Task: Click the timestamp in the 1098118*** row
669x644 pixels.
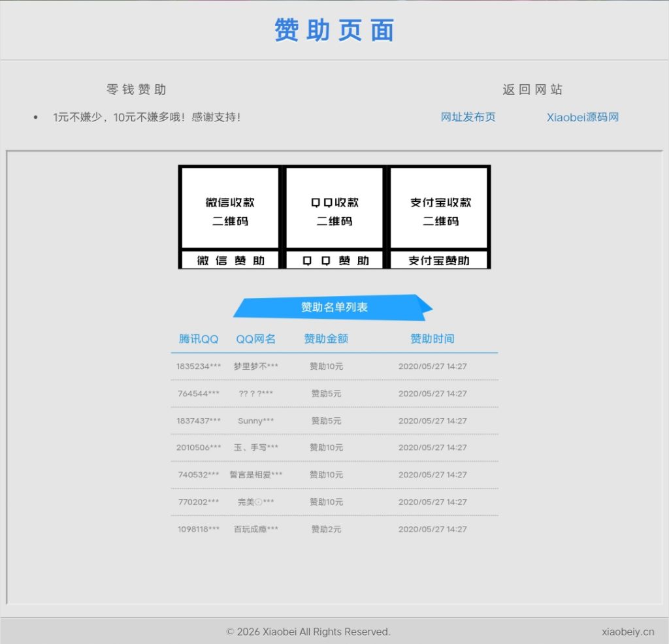Action: [432, 529]
